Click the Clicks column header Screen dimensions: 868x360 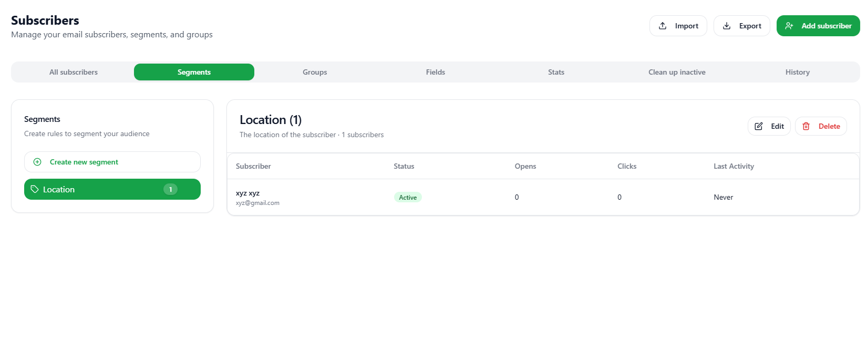tap(627, 166)
